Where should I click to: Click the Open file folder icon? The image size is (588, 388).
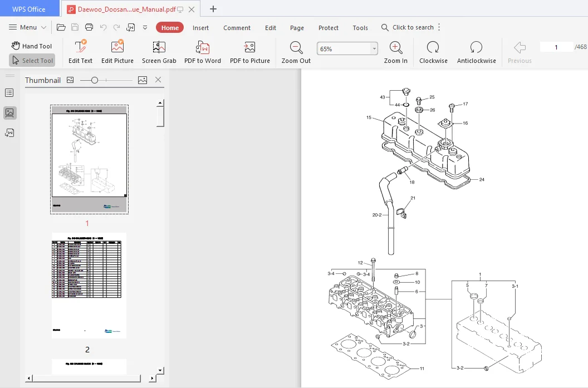(61, 27)
